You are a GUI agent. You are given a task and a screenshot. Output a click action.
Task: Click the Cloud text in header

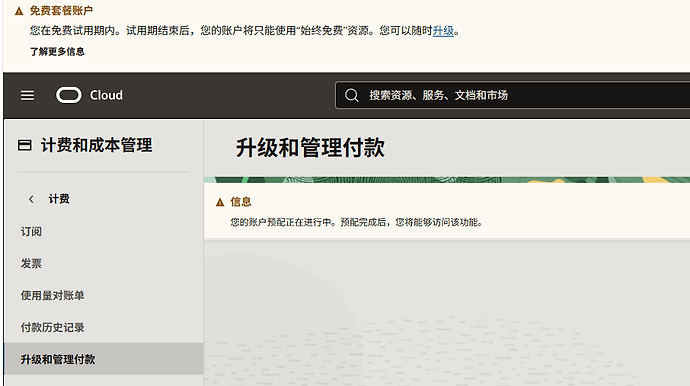106,95
